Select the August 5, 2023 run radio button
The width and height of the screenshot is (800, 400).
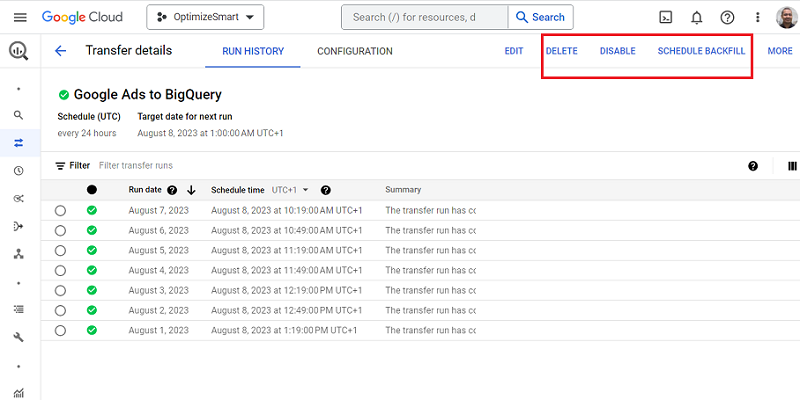pyautogui.click(x=60, y=251)
